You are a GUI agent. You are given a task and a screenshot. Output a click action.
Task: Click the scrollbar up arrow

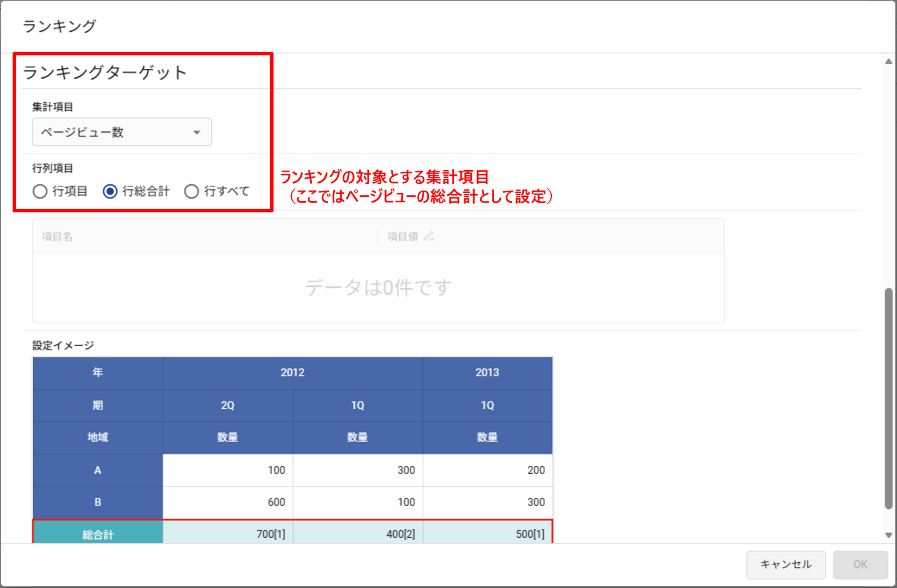pos(888,62)
